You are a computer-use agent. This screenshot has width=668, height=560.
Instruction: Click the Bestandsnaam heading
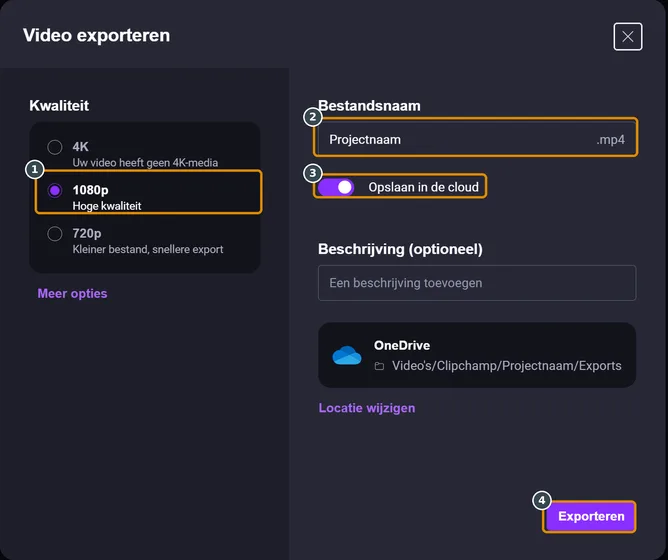point(369,106)
